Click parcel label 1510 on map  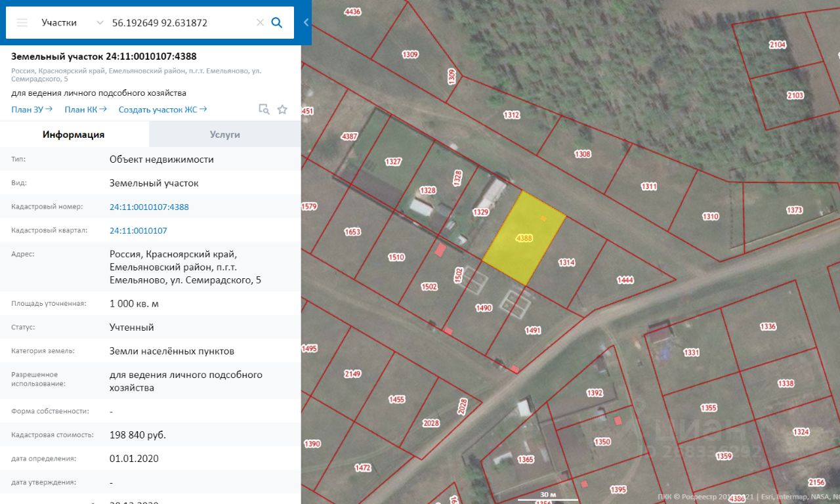pyautogui.click(x=396, y=257)
